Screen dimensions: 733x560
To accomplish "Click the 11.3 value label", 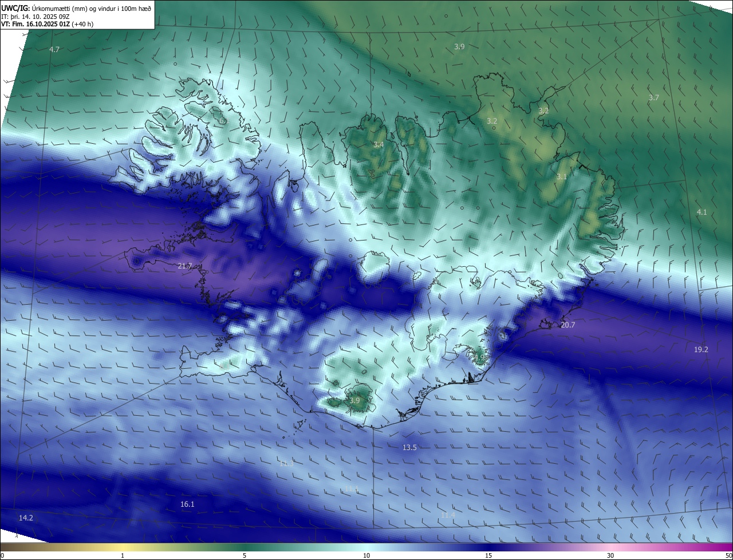I will click(286, 464).
